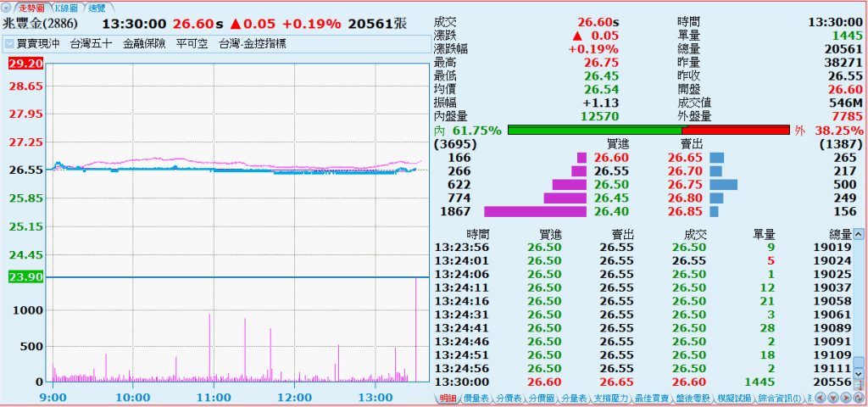Image resolution: width=868 pixels, height=407 pixels.
Task: Open the 價量表 tab
Action: click(476, 399)
